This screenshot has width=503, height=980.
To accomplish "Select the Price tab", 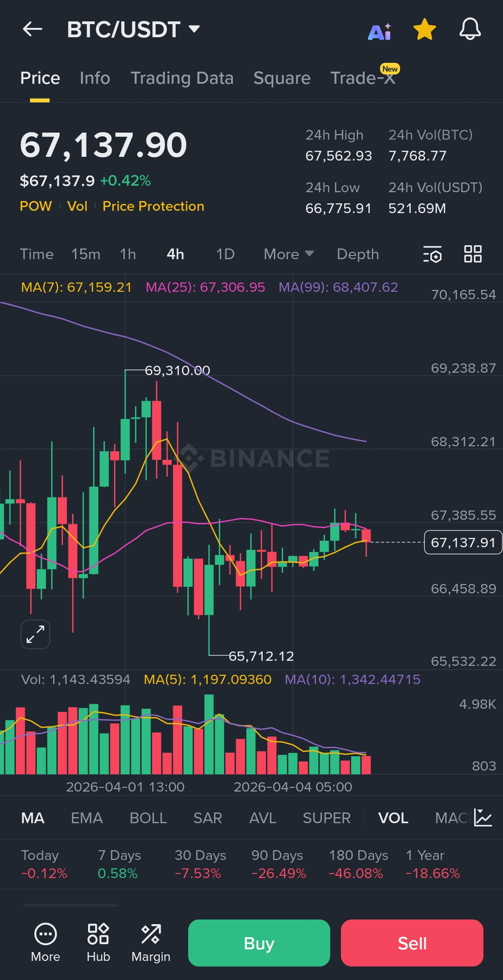I will pyautogui.click(x=40, y=78).
